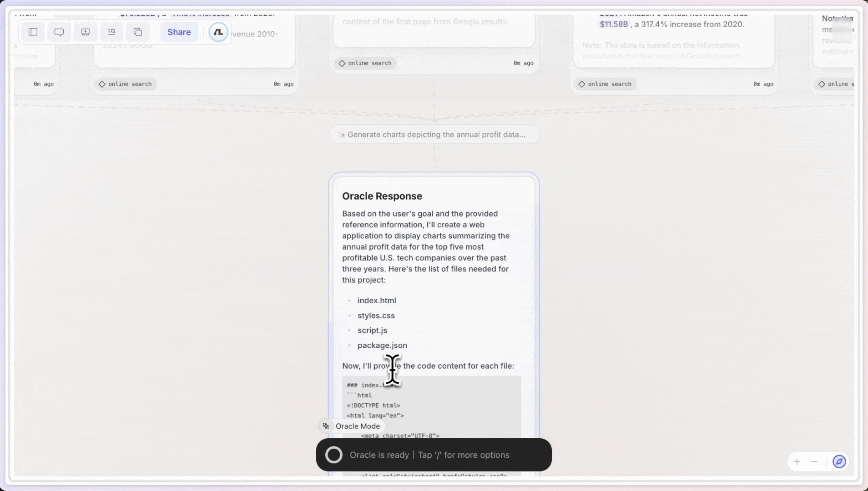Open the circular profile logo avatar
Screen dimensions: 868x491
[218, 32]
